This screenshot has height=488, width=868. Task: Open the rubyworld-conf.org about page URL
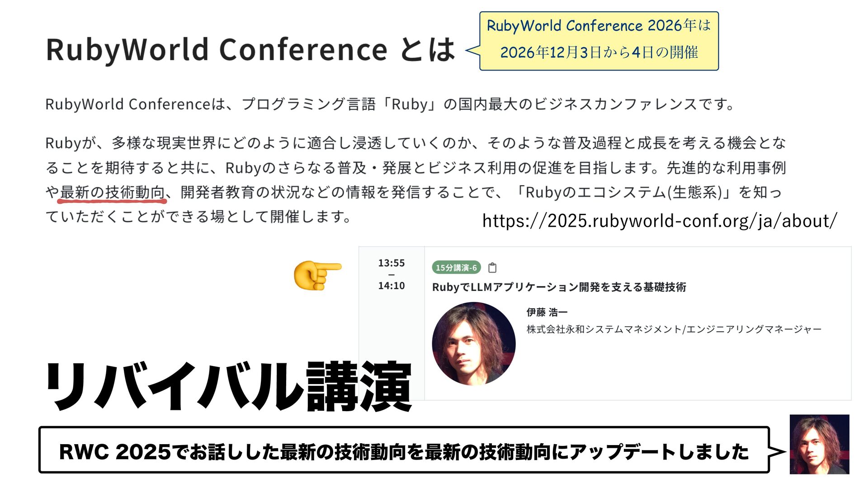(x=659, y=221)
